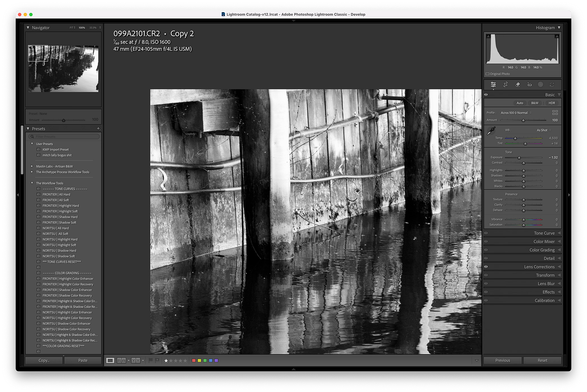Screen dimensions: 587x392
Task: Apply the red color label
Action: click(194, 360)
